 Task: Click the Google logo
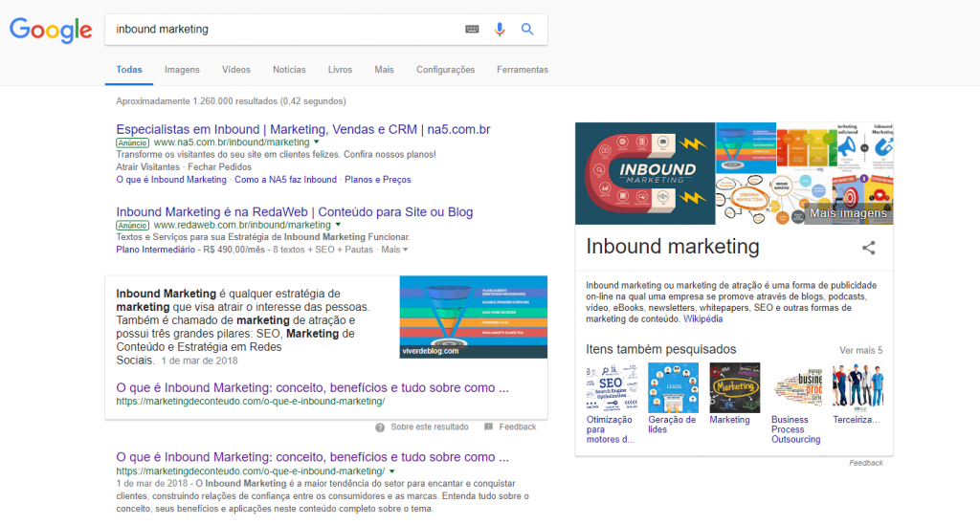51,30
